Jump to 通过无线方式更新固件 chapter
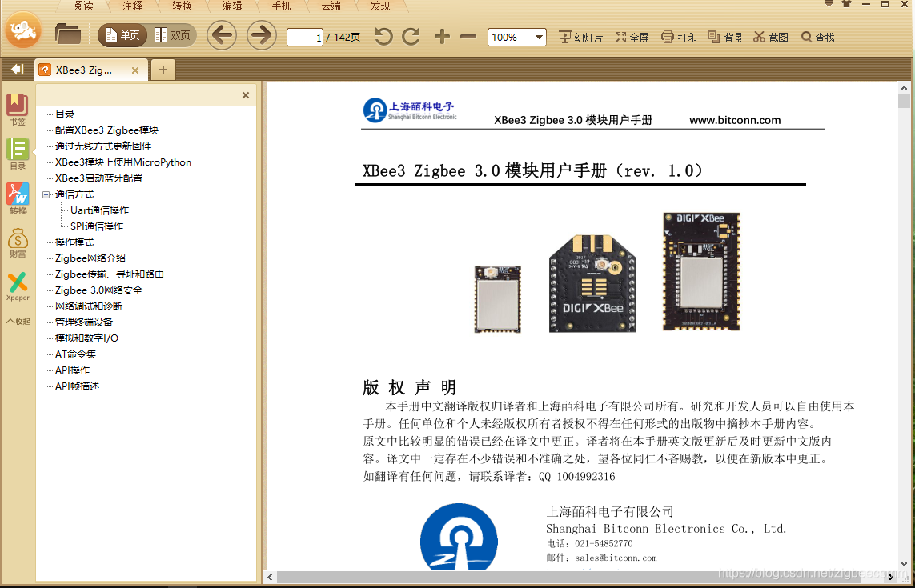The height and width of the screenshot is (588, 915). coord(103,146)
